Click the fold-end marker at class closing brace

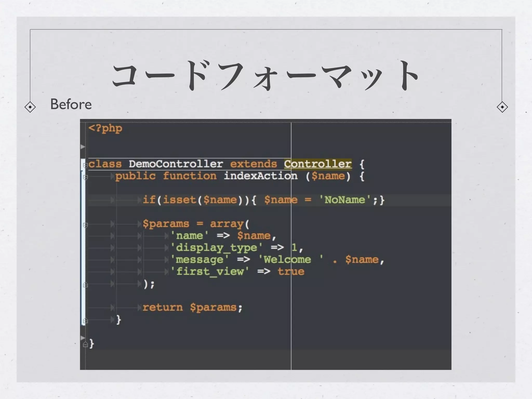pos(85,345)
